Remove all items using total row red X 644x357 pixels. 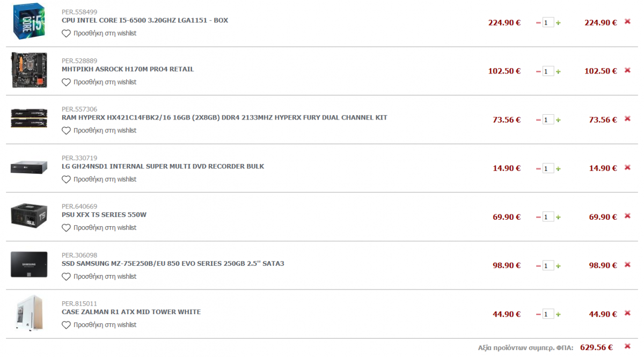tap(627, 347)
